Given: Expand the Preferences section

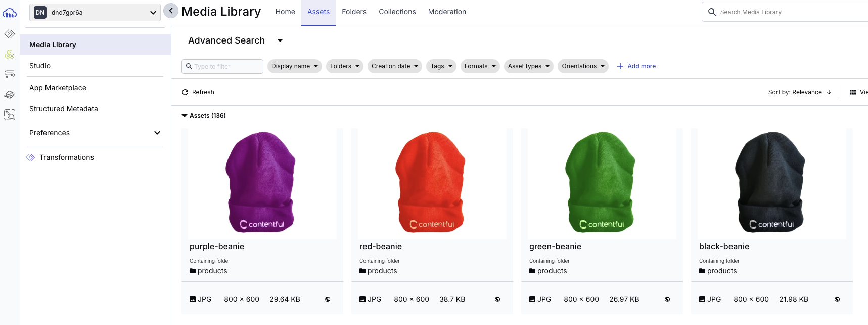Looking at the screenshot, I should click(95, 133).
